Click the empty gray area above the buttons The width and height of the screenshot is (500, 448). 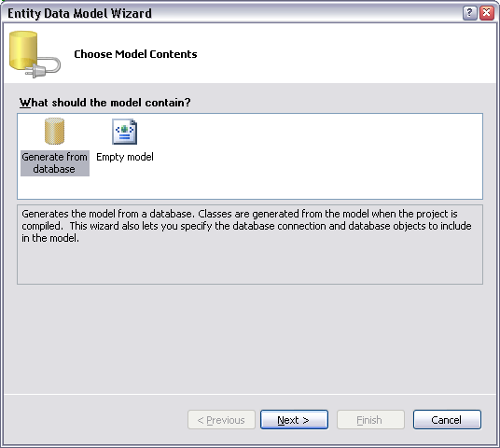(x=250, y=338)
